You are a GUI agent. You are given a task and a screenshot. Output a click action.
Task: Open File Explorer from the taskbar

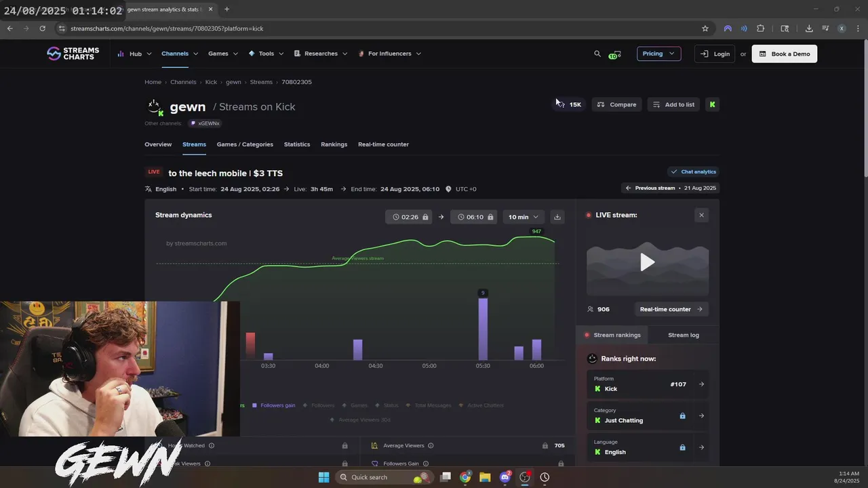[x=485, y=477]
